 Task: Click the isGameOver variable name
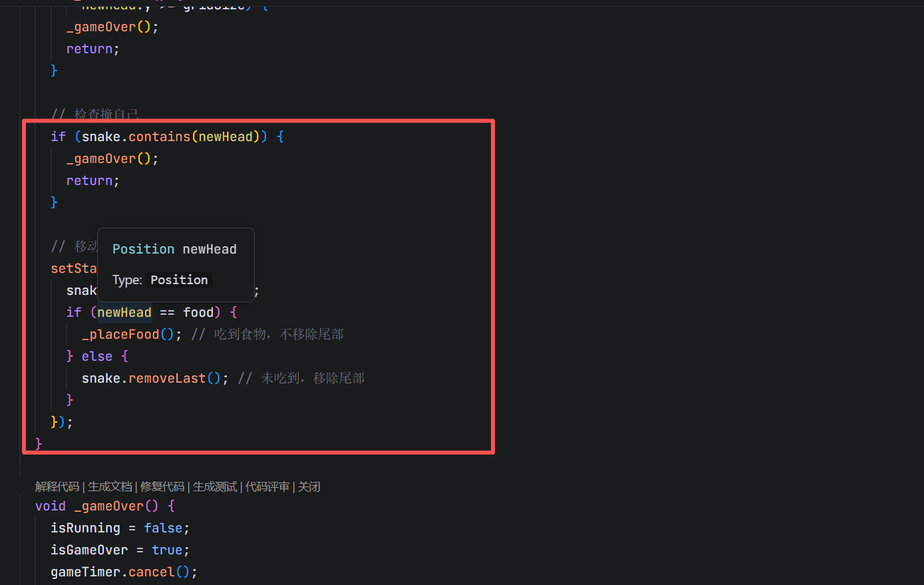89,550
